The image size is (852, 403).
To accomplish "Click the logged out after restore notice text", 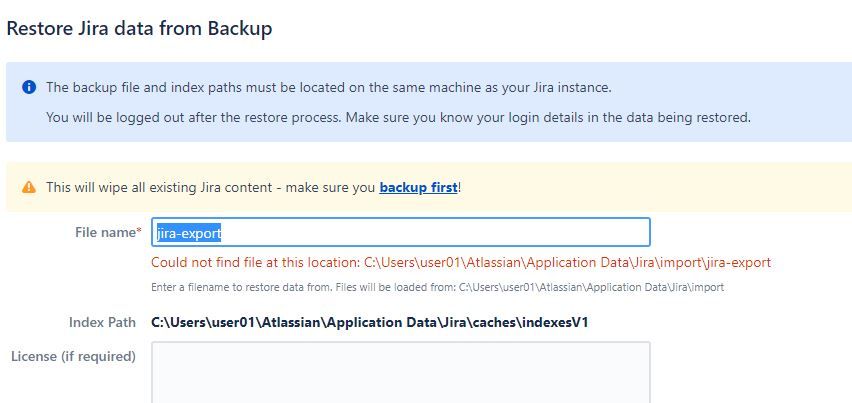I will [x=398, y=117].
